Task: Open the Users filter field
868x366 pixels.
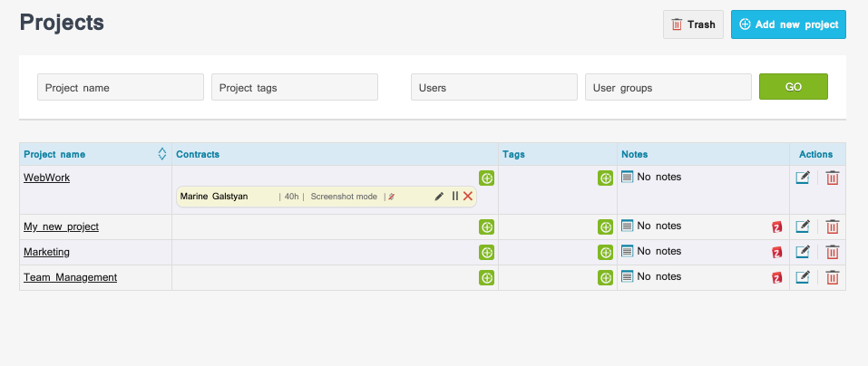Action: [x=493, y=87]
